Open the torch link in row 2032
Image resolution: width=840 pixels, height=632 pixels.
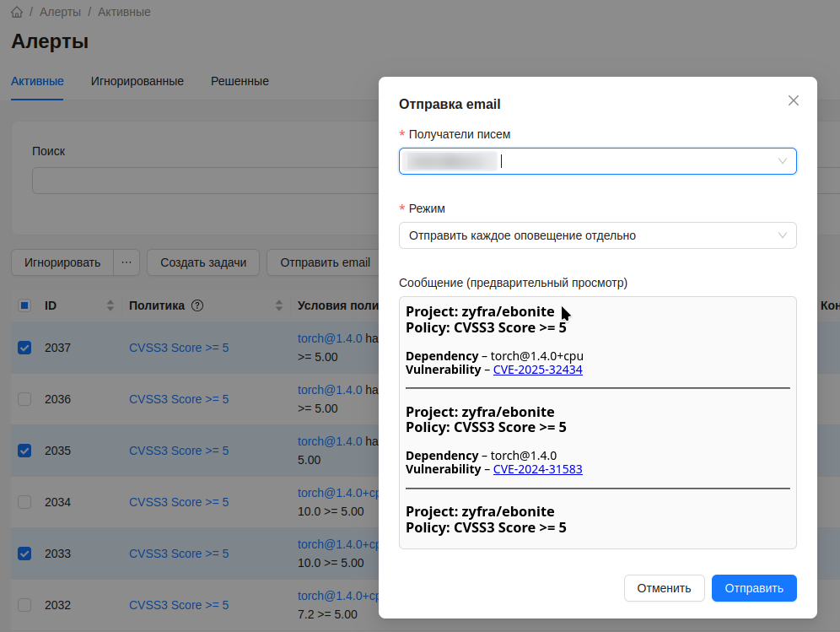click(338, 596)
